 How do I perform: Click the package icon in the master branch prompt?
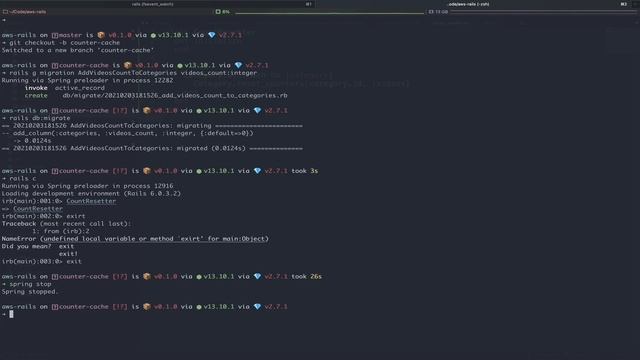point(101,35)
